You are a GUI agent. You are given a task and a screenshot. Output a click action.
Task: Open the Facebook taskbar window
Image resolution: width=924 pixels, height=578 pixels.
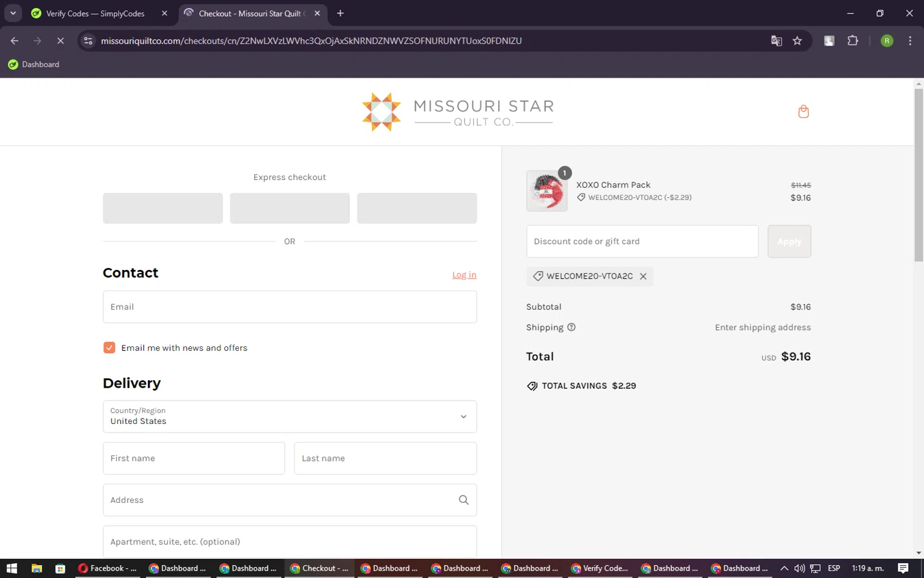[108, 568]
